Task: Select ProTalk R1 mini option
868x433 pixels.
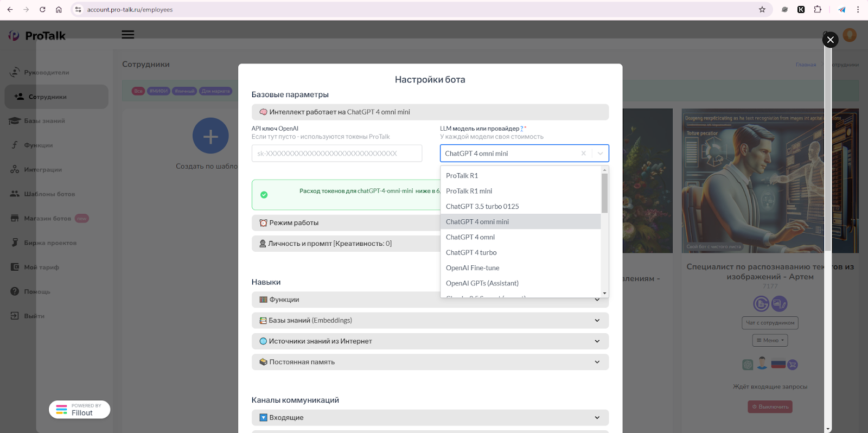Action: tap(521, 191)
